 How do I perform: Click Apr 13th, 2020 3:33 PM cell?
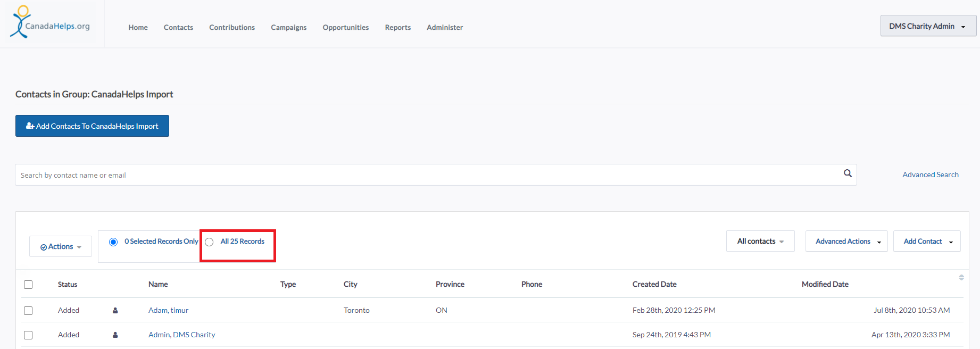click(911, 335)
